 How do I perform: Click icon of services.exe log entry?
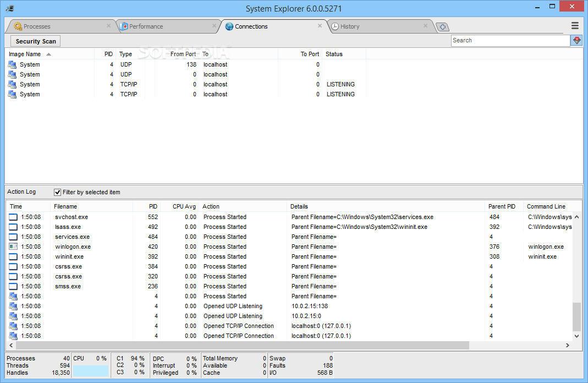[x=13, y=237]
